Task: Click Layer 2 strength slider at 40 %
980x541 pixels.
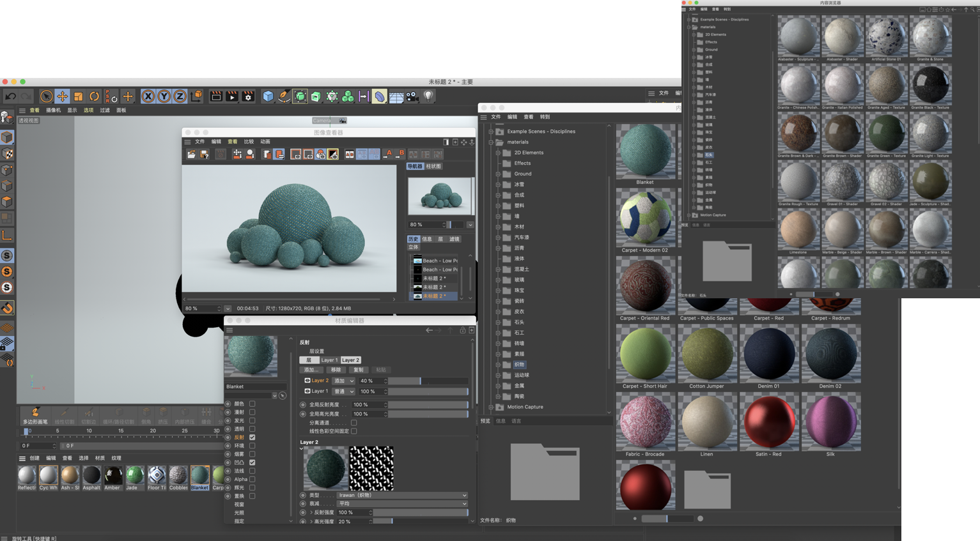Action: point(429,381)
